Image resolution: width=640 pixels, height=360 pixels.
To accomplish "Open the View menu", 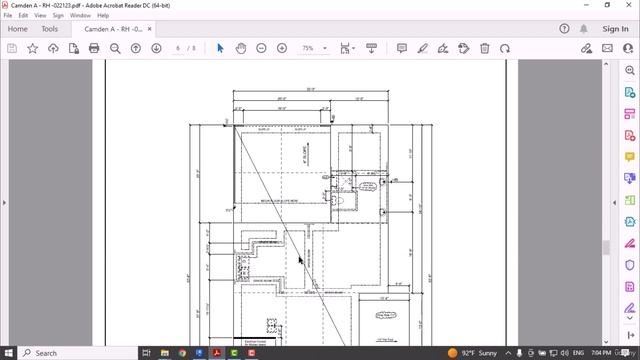I will point(40,16).
